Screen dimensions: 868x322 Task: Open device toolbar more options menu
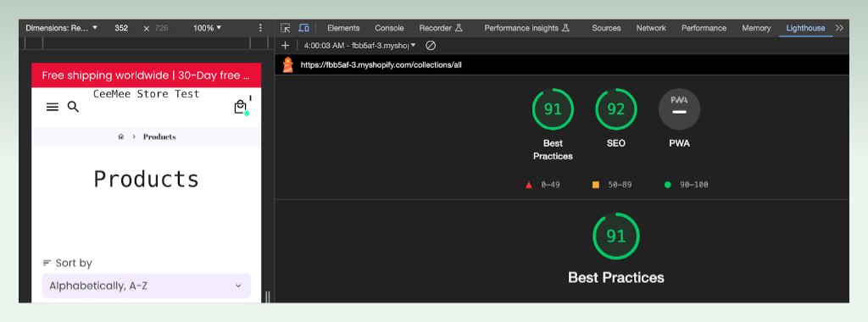(x=261, y=28)
